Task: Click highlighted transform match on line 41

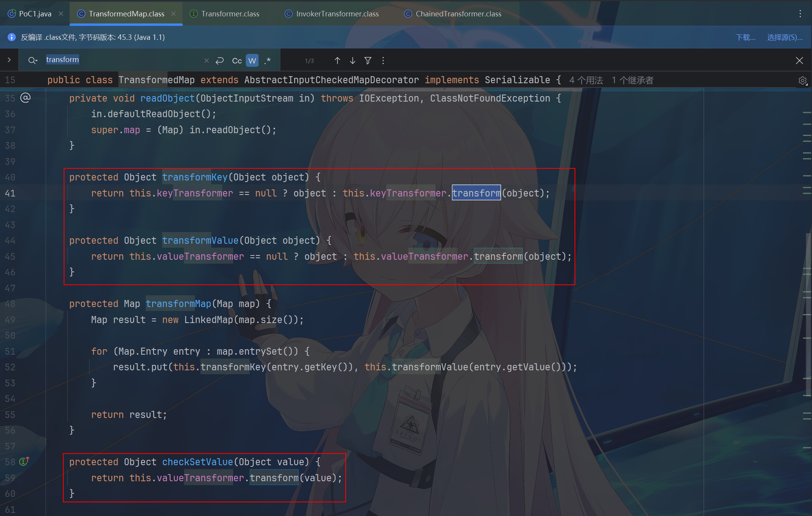Action: pyautogui.click(x=476, y=193)
